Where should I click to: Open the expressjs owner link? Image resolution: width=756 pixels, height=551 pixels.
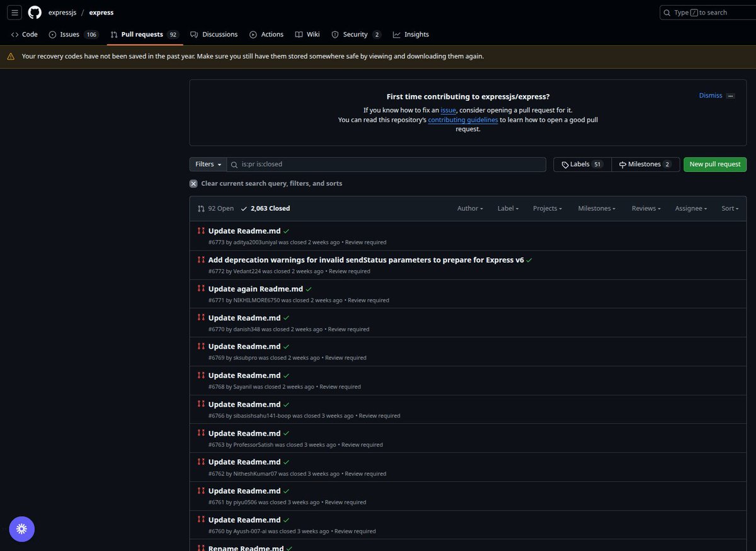coord(62,13)
